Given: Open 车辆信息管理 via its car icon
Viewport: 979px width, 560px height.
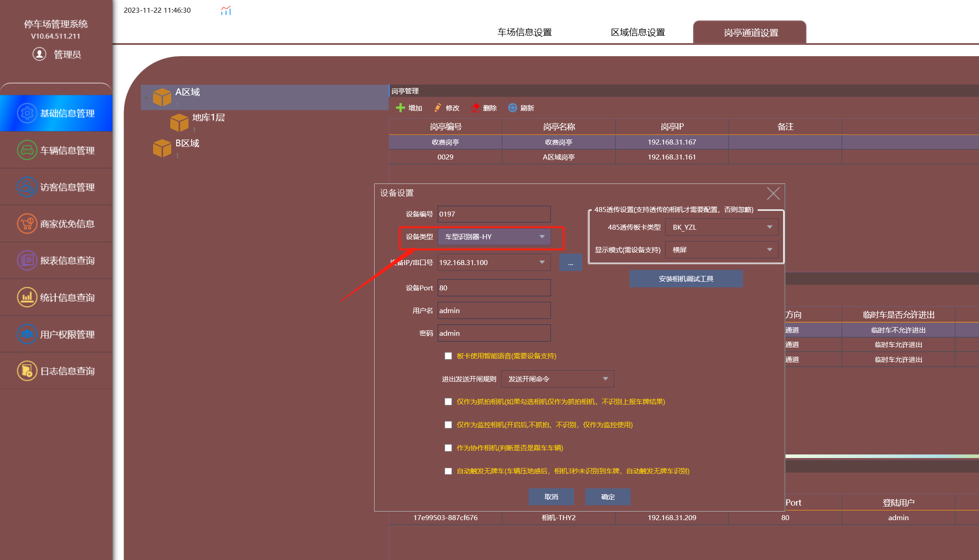Looking at the screenshot, I should 27,150.
